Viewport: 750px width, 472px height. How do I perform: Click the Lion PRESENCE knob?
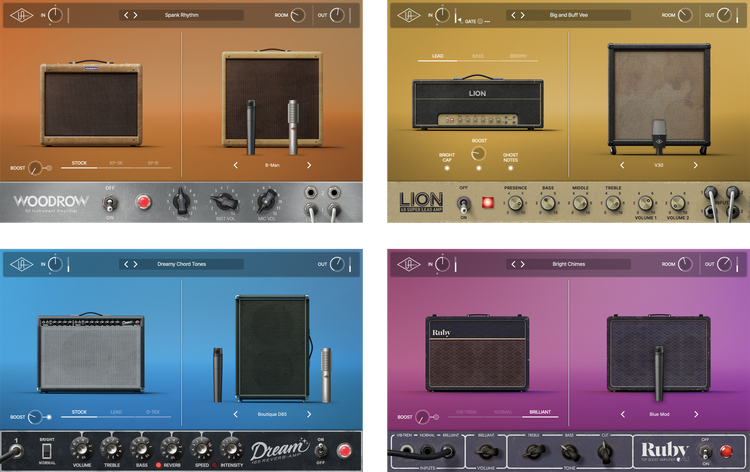pos(516,203)
